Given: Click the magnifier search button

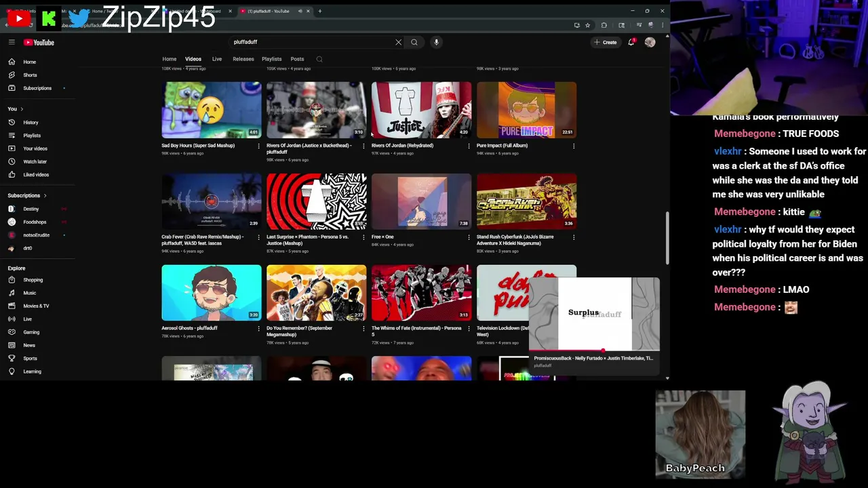Looking at the screenshot, I should [x=414, y=42].
